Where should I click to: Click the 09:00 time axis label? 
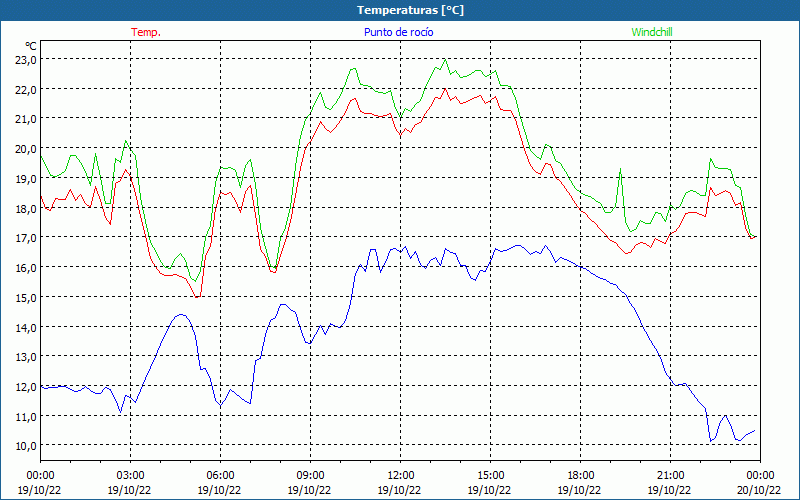pyautogui.click(x=310, y=476)
